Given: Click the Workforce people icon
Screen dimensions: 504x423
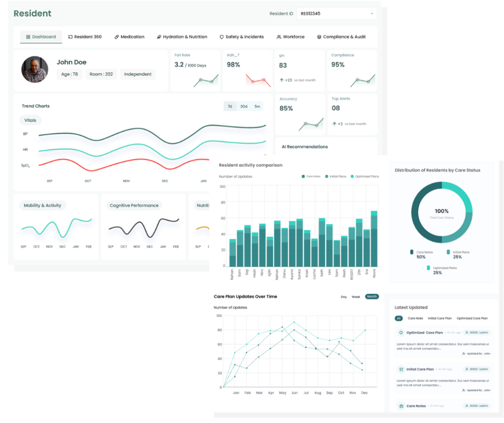Looking at the screenshot, I should click(x=279, y=37).
